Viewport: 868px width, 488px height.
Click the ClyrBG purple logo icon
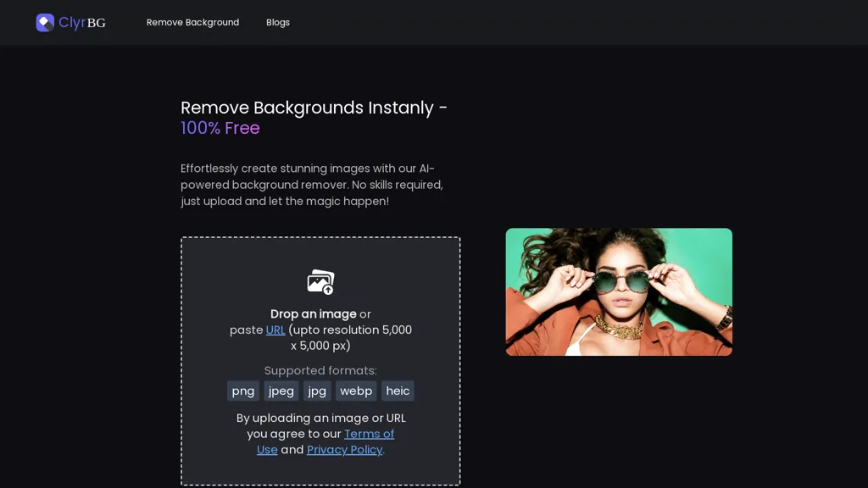click(45, 23)
